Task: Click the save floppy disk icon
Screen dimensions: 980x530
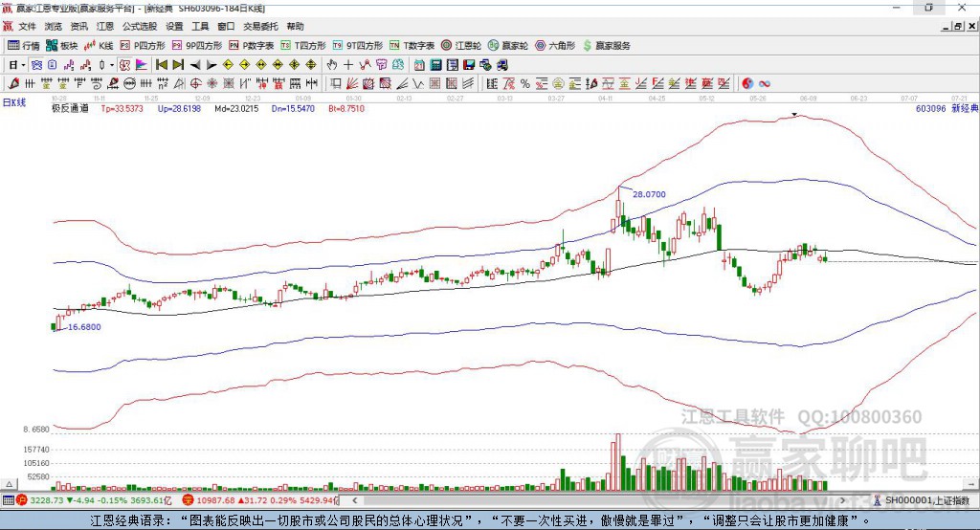Action: [x=469, y=65]
